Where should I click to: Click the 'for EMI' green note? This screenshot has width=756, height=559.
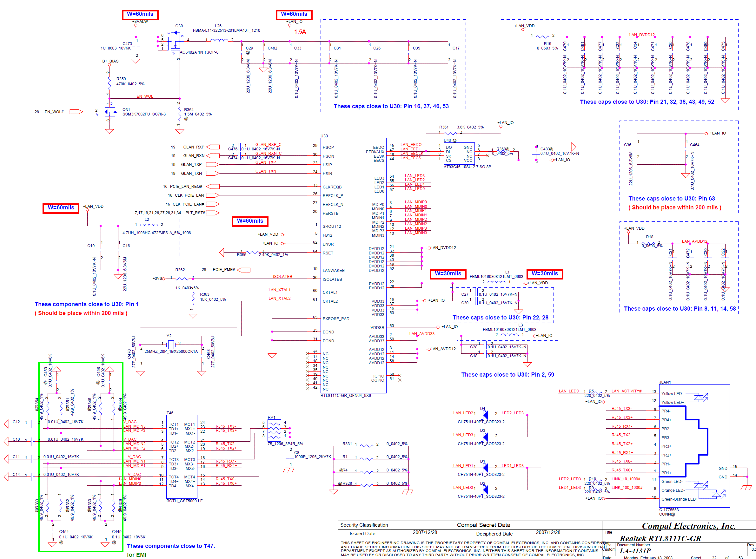point(137,555)
